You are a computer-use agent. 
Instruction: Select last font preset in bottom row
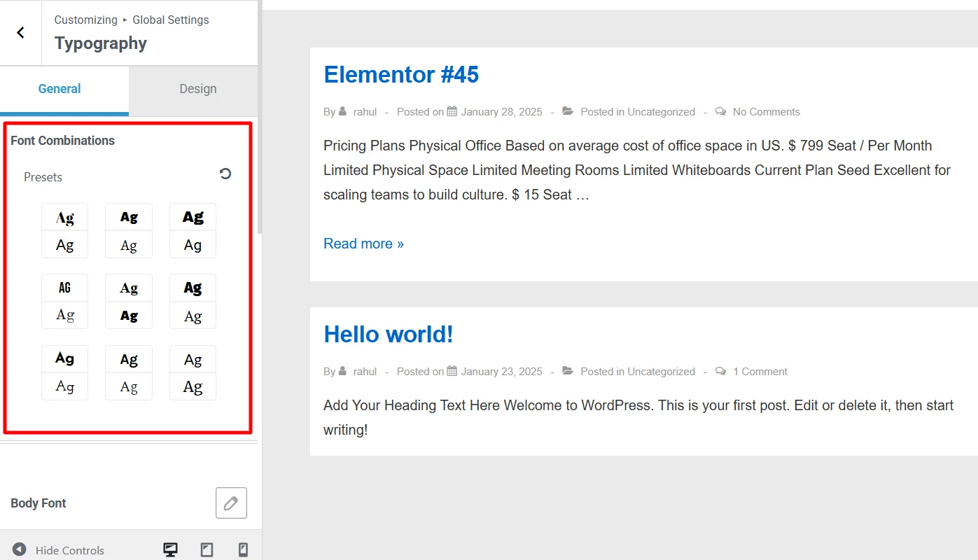[193, 372]
